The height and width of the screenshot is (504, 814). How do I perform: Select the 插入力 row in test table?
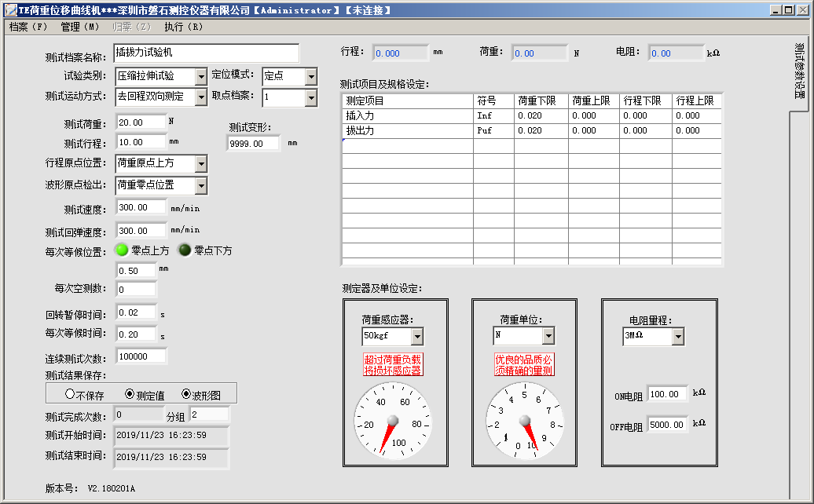click(393, 115)
